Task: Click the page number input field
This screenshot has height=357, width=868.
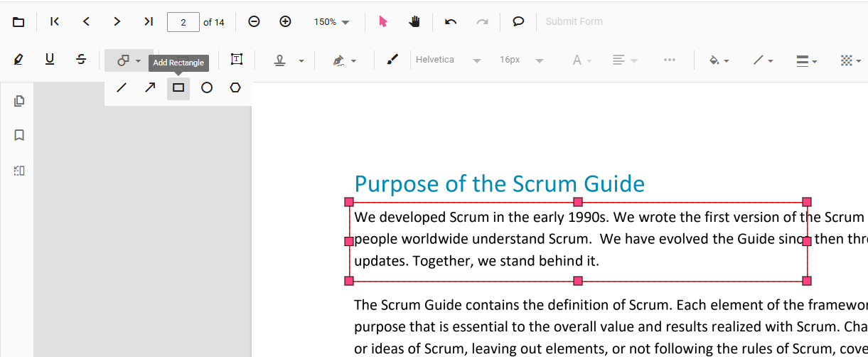Action: (x=183, y=22)
